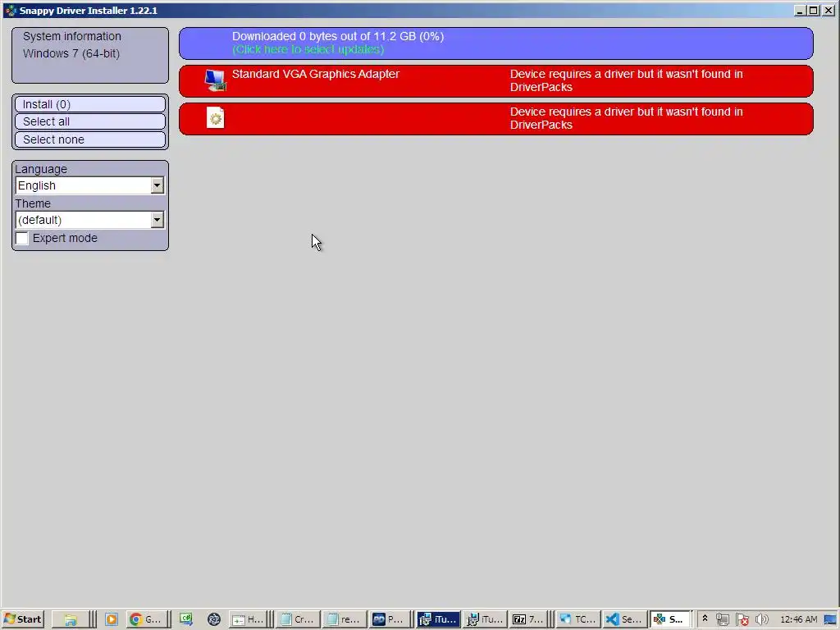Open the network tray icon
Viewport: 840px width, 630px height.
tap(723, 619)
